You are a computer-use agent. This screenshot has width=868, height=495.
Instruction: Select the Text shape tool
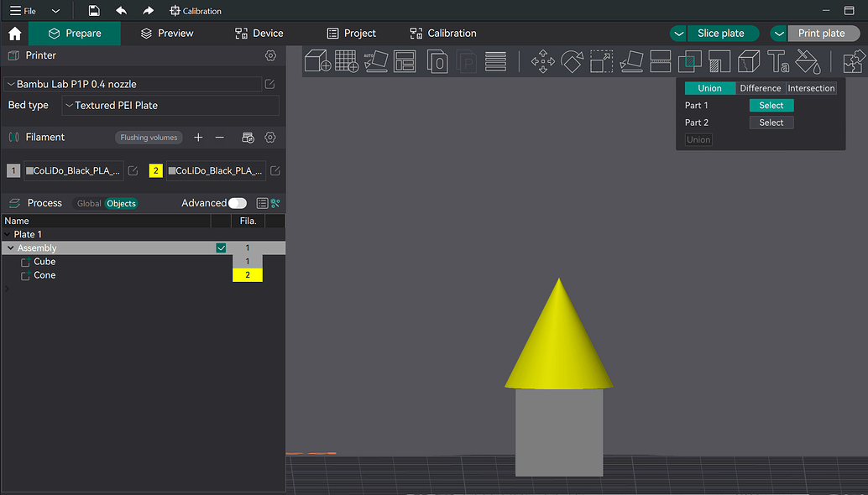tap(778, 61)
